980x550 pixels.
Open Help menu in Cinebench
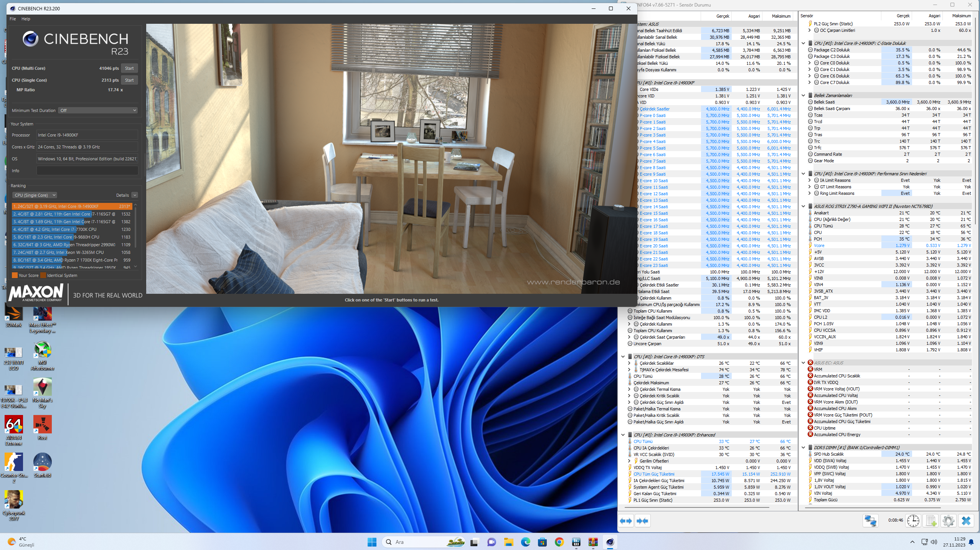[26, 19]
